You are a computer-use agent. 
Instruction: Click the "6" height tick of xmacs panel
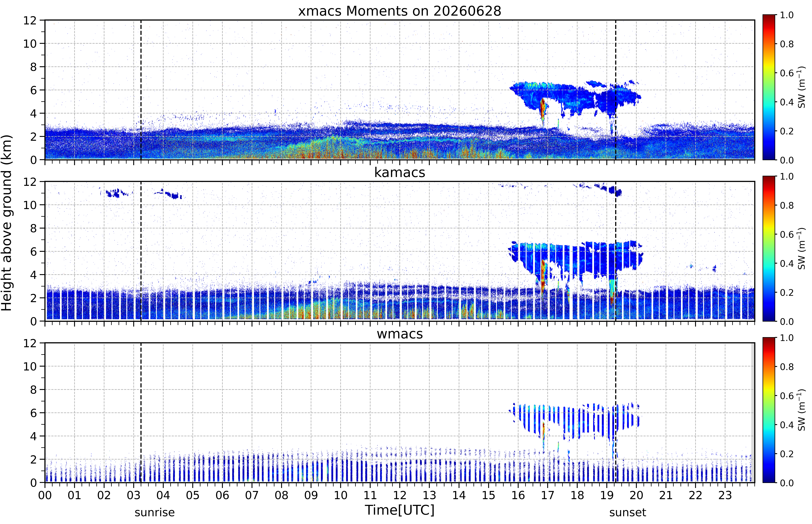click(33, 90)
